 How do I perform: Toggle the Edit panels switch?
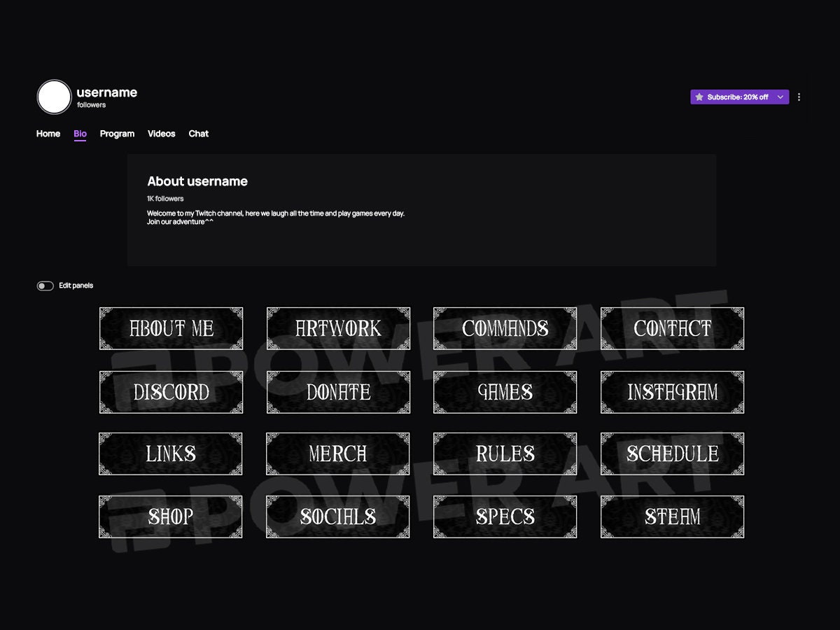[45, 286]
